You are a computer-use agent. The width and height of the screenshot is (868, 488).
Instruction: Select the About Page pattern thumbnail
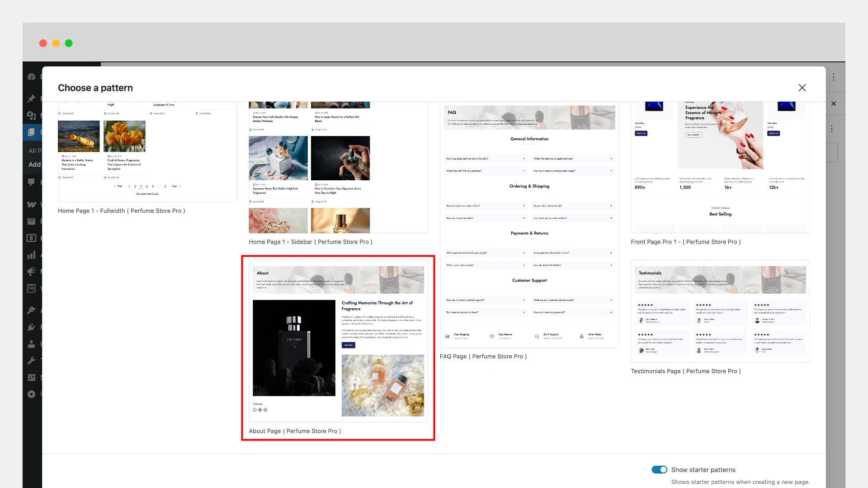pyautogui.click(x=338, y=341)
